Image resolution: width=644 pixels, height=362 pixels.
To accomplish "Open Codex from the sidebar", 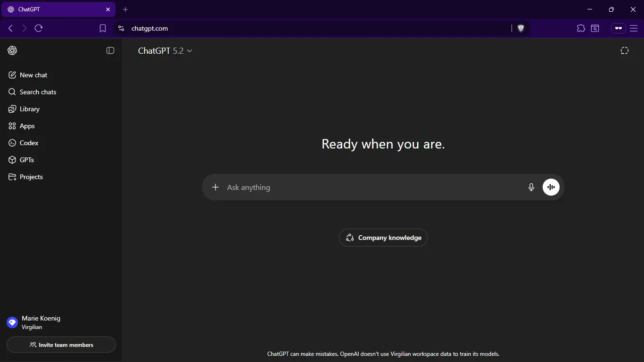I will tap(61, 143).
